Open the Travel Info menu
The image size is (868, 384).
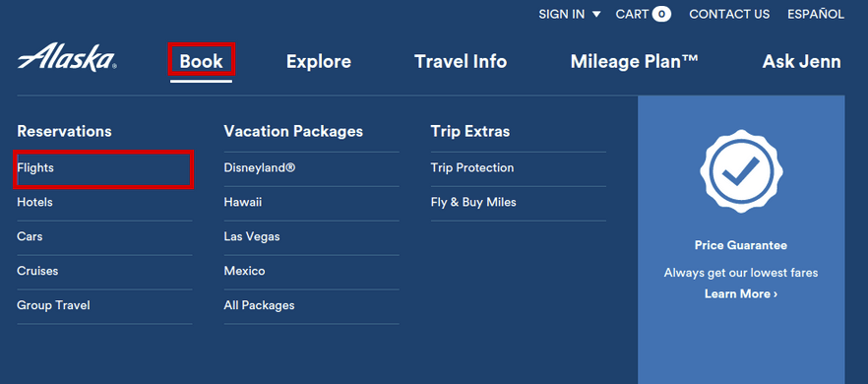pos(461,61)
